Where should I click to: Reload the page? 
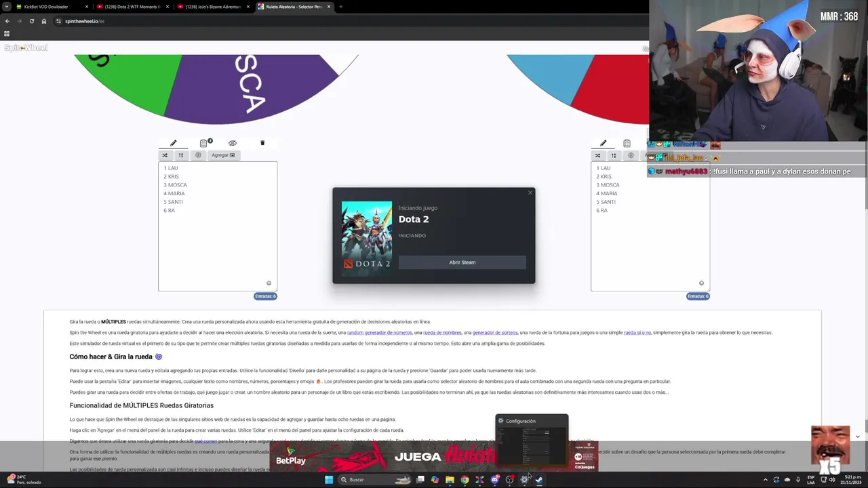click(x=31, y=21)
